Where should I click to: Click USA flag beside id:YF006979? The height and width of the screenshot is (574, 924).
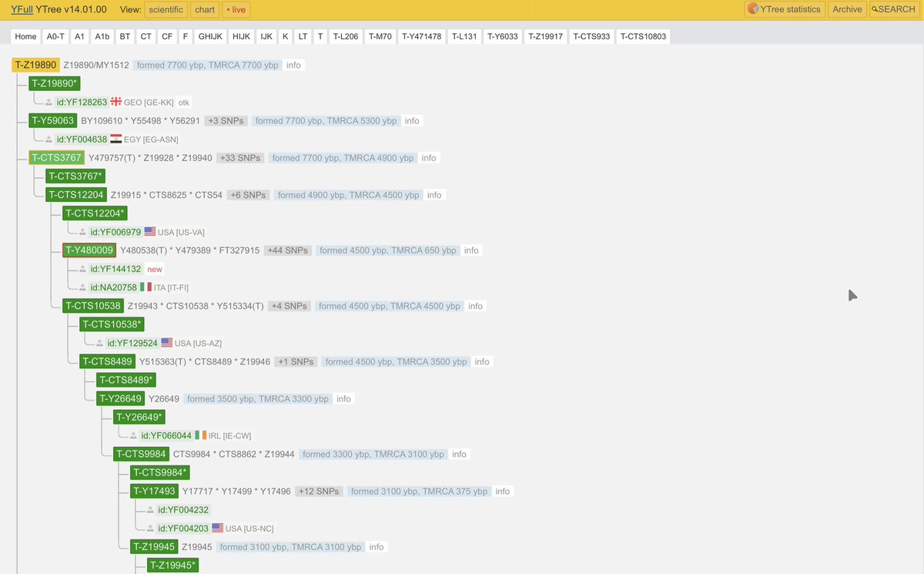coord(150,232)
